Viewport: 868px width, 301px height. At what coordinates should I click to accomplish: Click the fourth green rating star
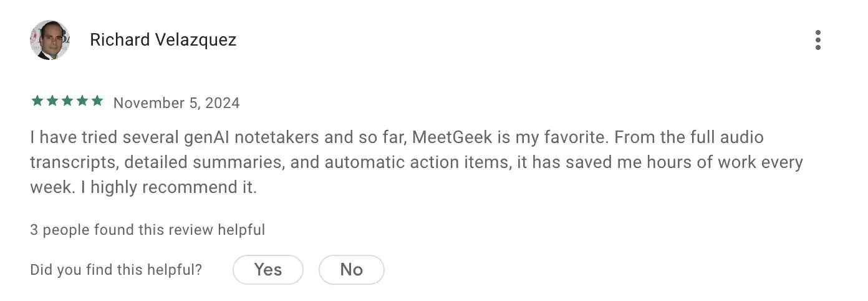(82, 101)
